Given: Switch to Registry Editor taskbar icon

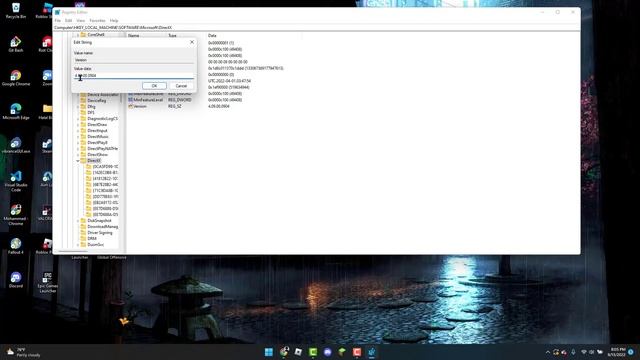Looking at the screenshot, I should coord(372,352).
